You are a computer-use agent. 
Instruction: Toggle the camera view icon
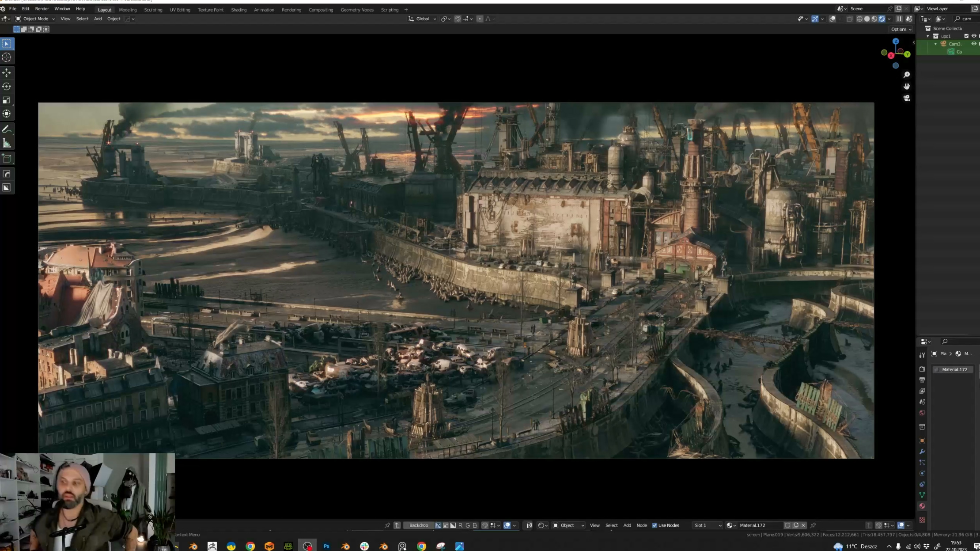[907, 98]
